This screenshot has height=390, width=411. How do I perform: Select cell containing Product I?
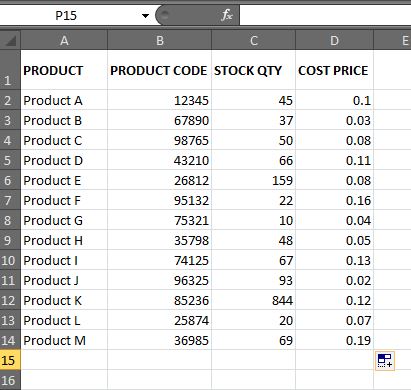click(64, 260)
